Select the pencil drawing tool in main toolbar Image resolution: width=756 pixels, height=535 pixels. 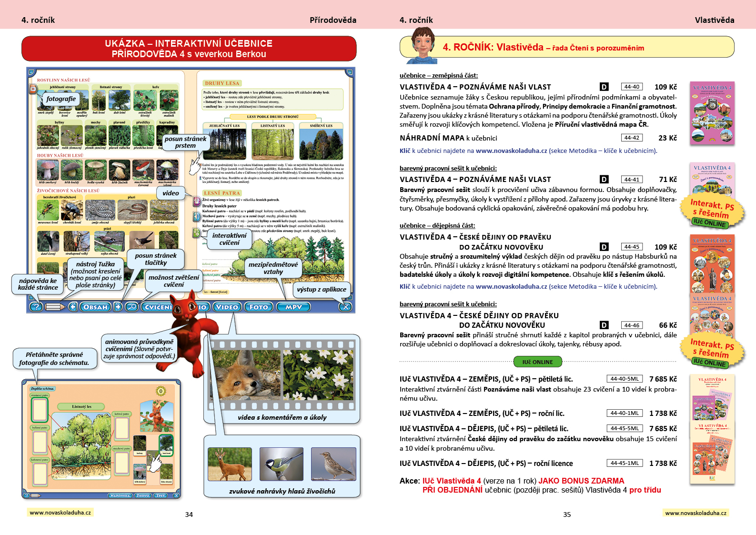55,307
